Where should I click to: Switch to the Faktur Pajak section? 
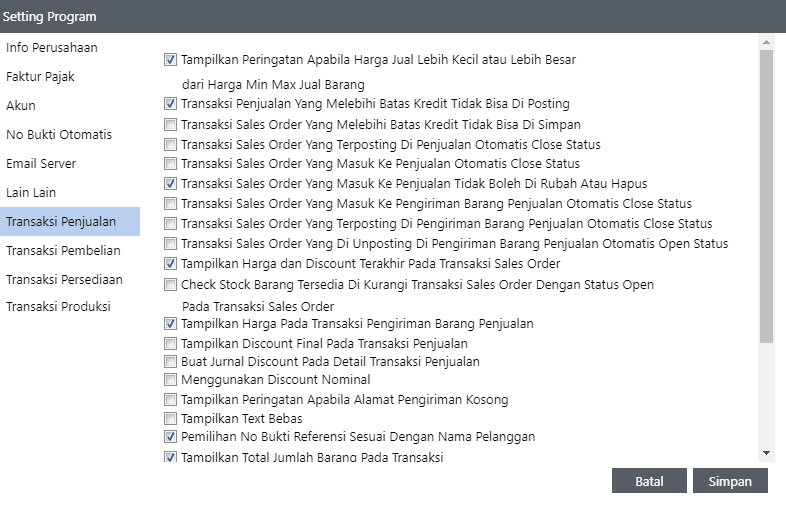[40, 77]
